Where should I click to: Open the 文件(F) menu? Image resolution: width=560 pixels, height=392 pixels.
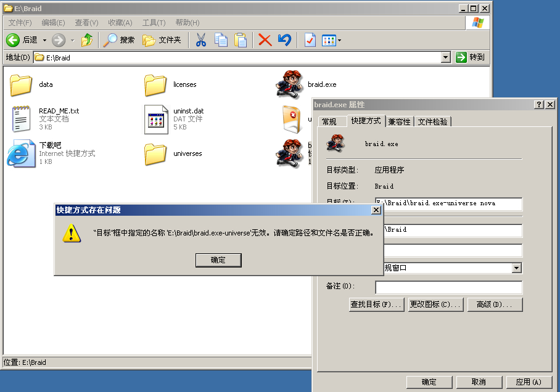(20, 23)
